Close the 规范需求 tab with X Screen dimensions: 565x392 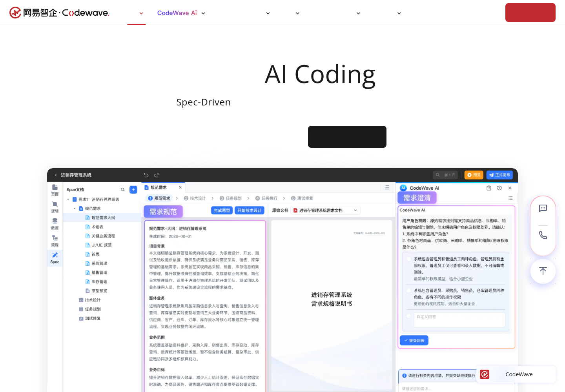pyautogui.click(x=180, y=187)
